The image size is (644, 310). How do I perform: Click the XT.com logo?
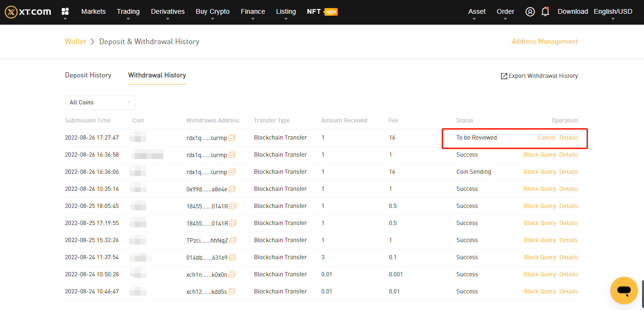[x=28, y=12]
